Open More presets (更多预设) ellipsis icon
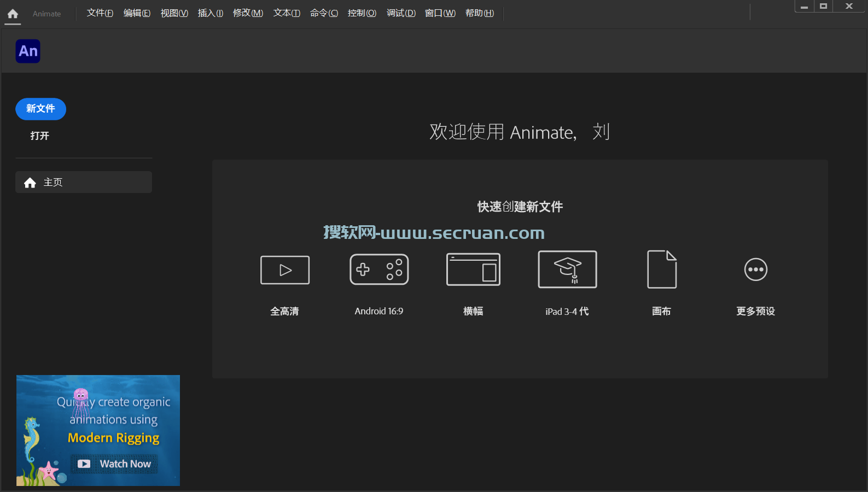The height and width of the screenshot is (492, 868). [x=756, y=270]
